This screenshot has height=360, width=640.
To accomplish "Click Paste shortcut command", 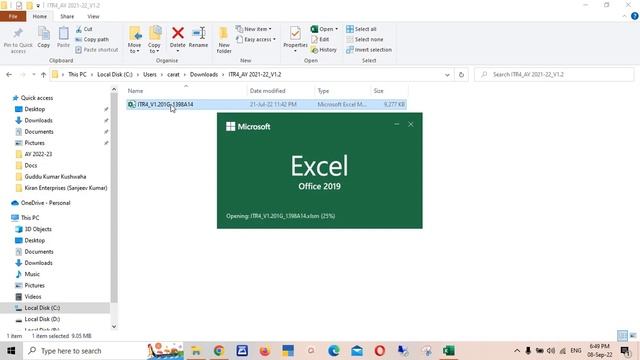I will click(x=96, y=50).
